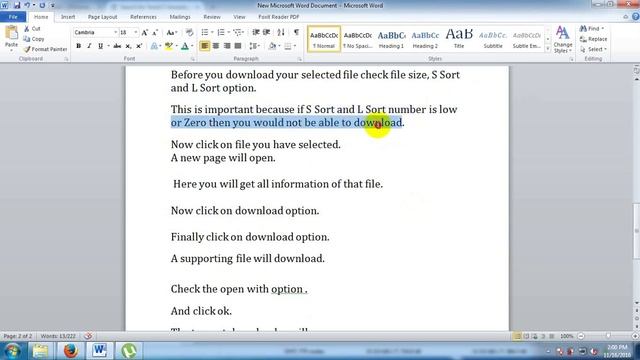
Task: Open the Select dropdown in Editing
Action: pos(593,49)
